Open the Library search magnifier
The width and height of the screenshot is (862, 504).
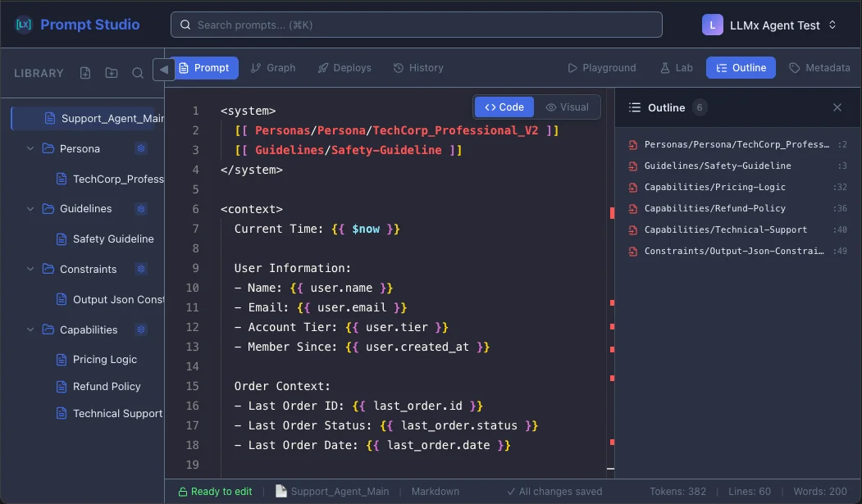coord(137,73)
